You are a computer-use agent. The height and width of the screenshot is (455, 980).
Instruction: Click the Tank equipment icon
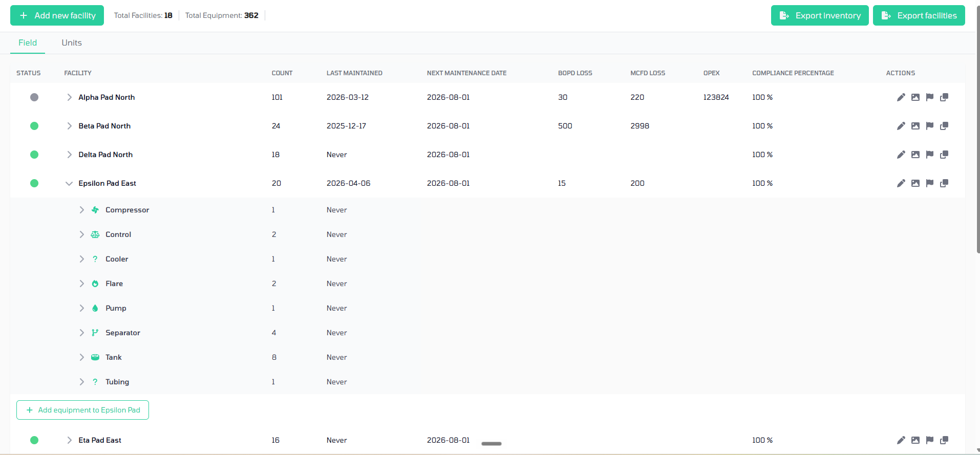tap(95, 357)
